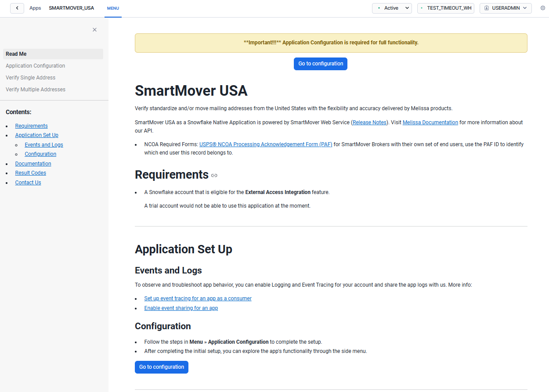Jump to Application Set Up in contents
This screenshot has width=549, height=392.
coord(37,135)
